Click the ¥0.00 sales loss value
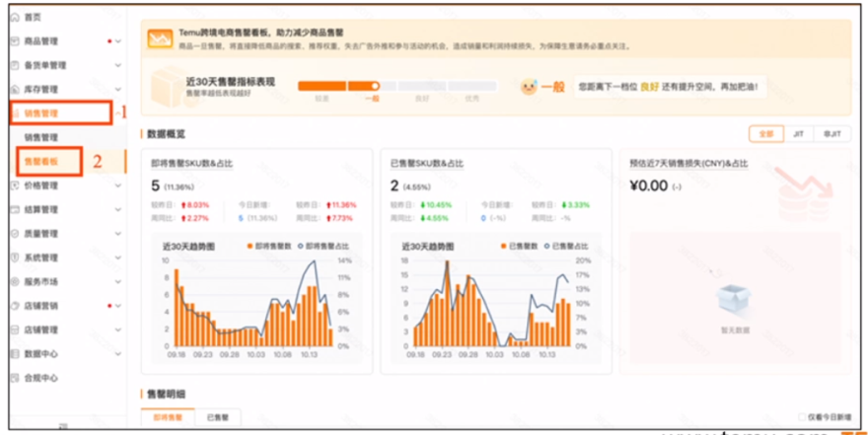 (x=649, y=186)
